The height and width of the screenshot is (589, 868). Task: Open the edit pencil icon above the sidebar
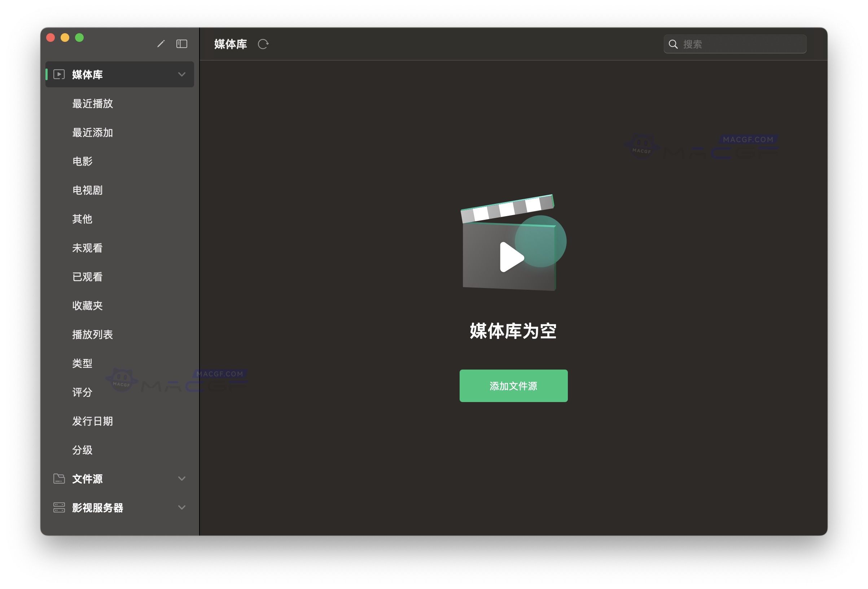(x=161, y=44)
